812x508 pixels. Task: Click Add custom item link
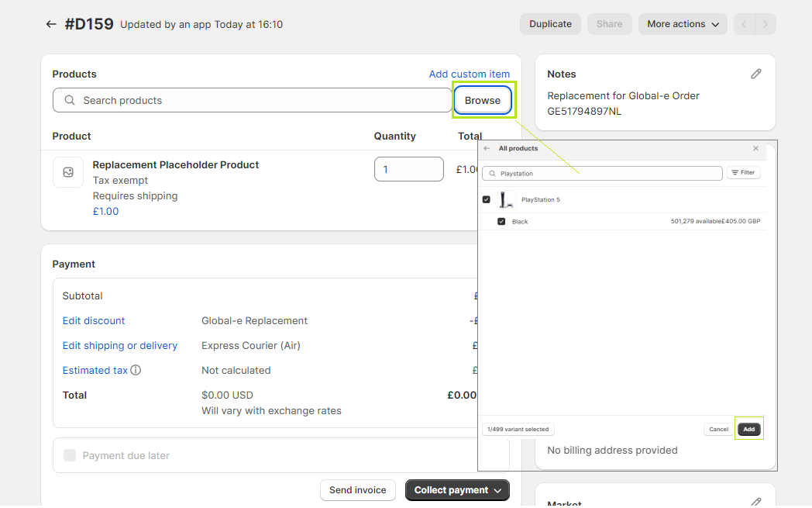point(470,74)
